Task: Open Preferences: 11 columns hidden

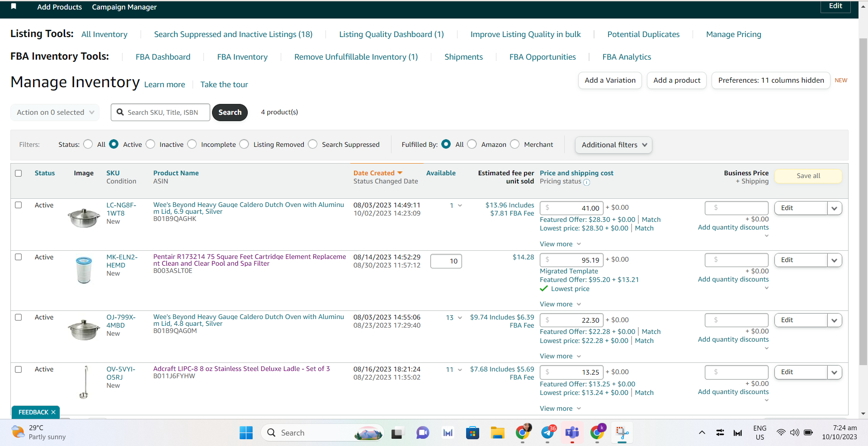Action: tap(771, 80)
